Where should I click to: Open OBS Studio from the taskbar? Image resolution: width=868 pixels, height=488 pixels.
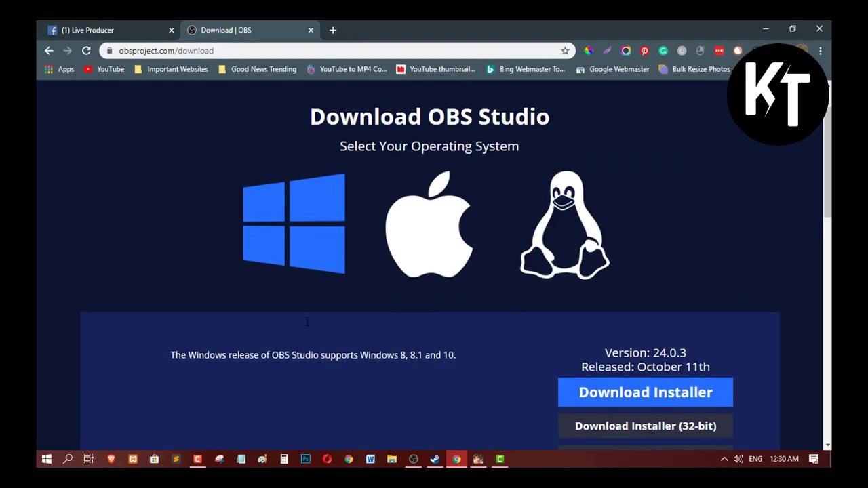(413, 459)
